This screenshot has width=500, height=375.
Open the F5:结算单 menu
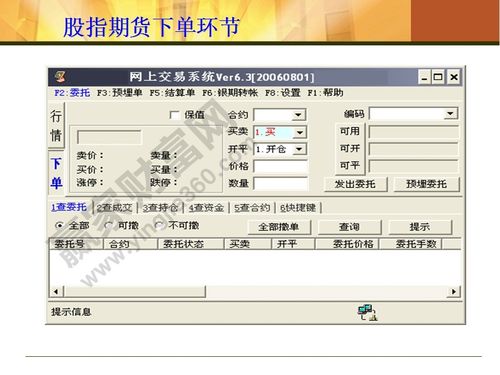172,93
